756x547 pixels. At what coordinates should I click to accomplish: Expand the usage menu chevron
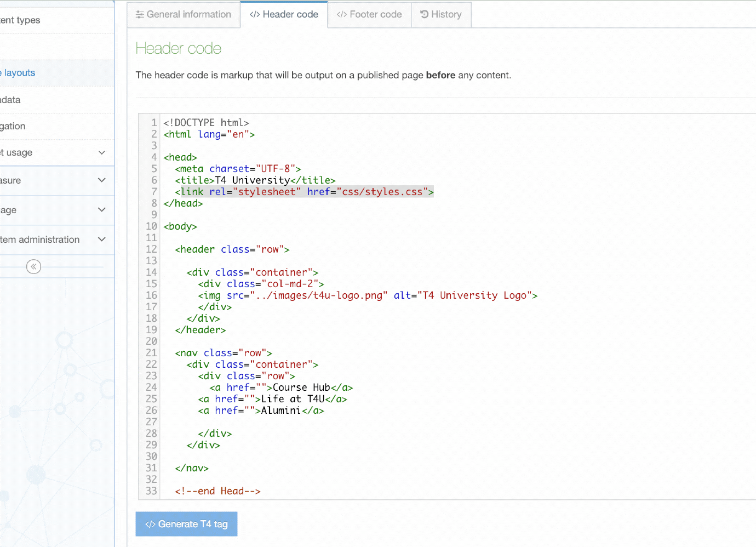tap(101, 152)
